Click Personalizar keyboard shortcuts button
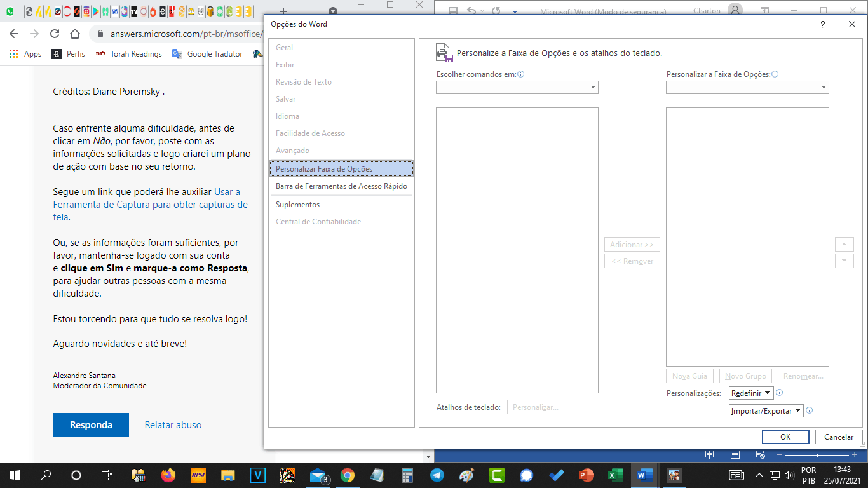Image resolution: width=868 pixels, height=488 pixels. point(536,407)
